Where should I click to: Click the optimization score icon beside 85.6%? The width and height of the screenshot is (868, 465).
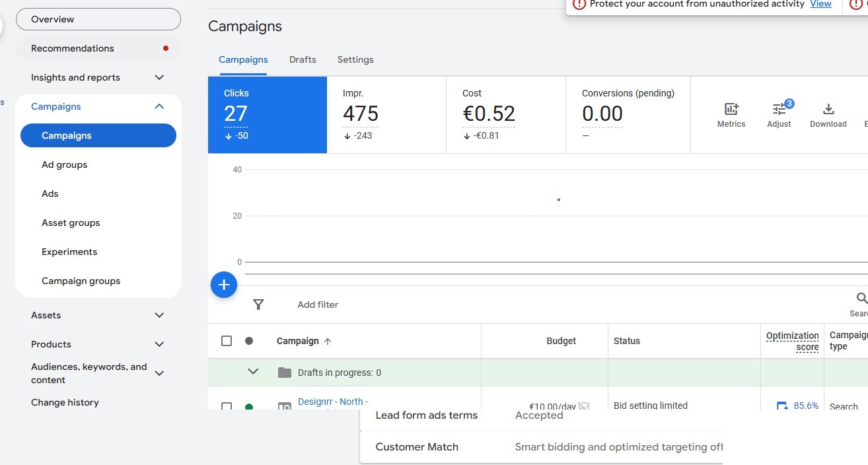tap(782, 406)
